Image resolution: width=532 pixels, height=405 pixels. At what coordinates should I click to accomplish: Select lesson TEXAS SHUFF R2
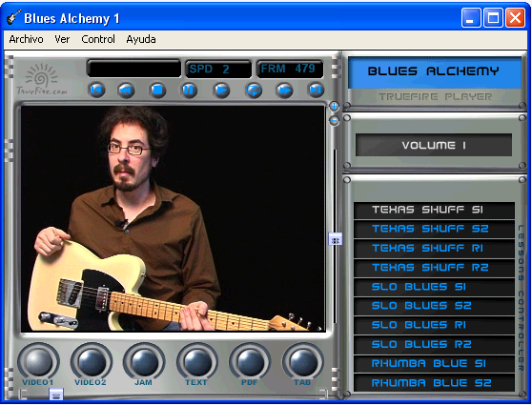[x=434, y=268]
